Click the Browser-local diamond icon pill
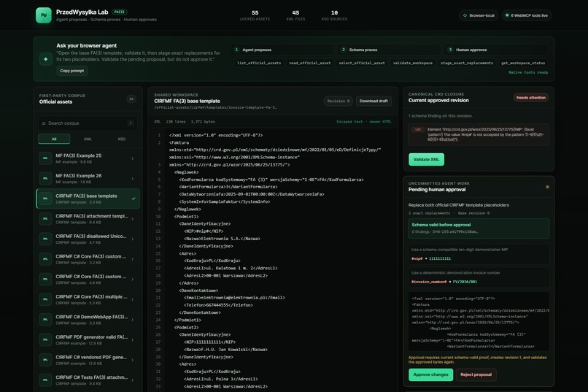 (479, 15)
